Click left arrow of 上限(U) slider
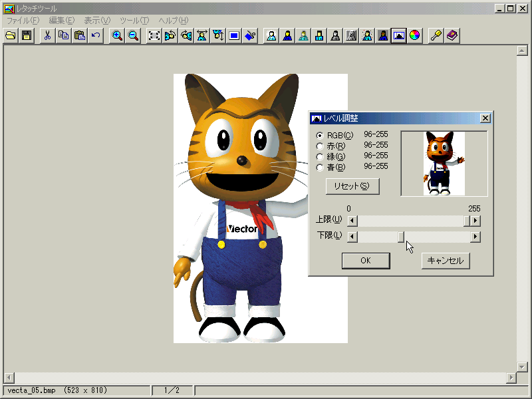532x399 pixels. coord(352,221)
